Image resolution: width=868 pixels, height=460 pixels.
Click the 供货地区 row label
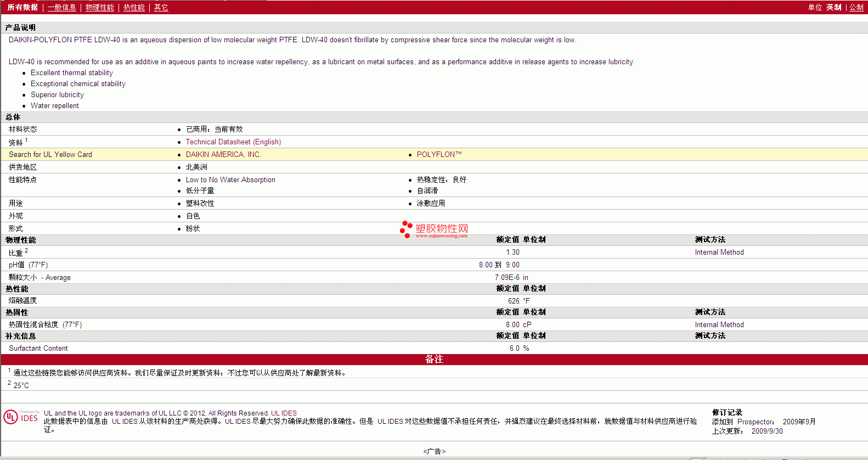pyautogui.click(x=23, y=167)
